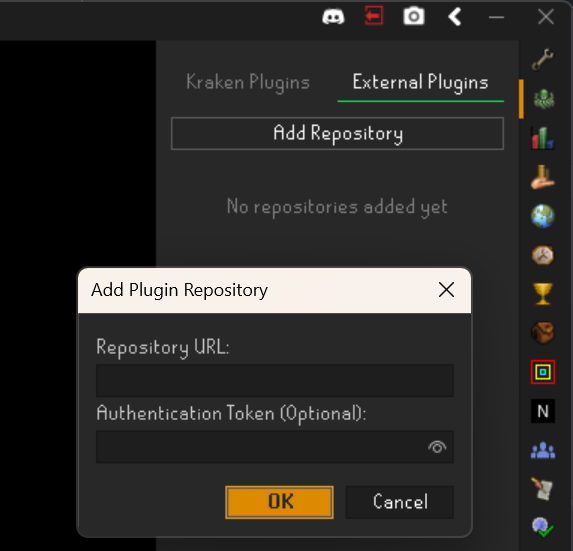Minimize the client window
Screen dimensions: 573x551
point(496,17)
